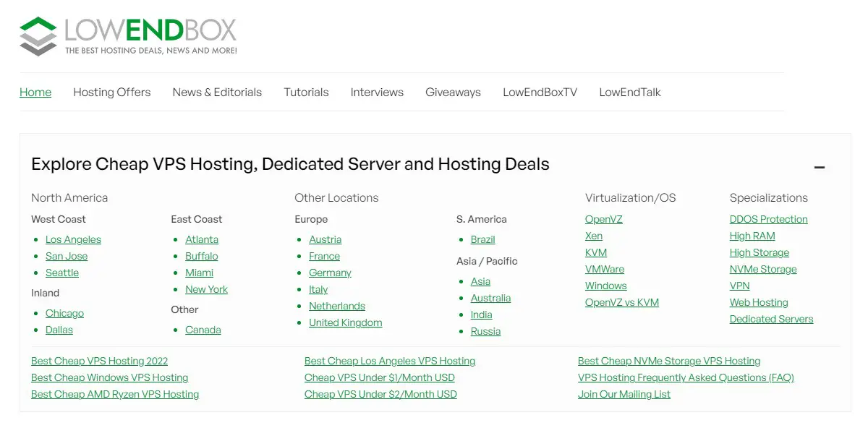Click the Web Hosting link
868x428 pixels.
tap(759, 302)
